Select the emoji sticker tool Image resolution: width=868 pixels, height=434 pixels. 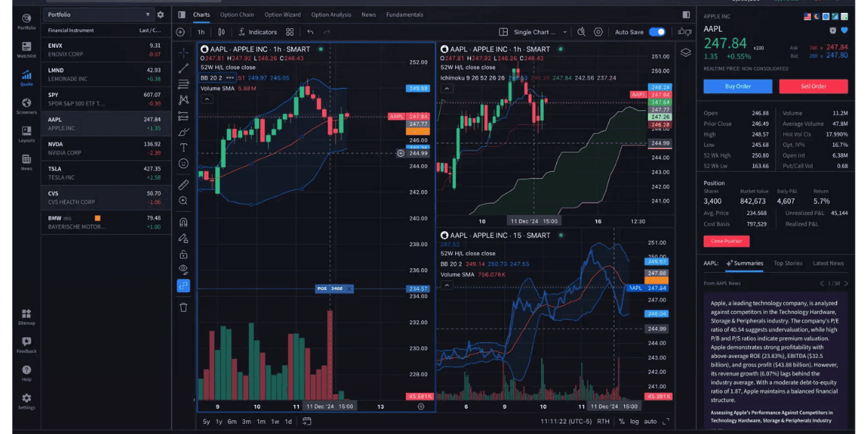pyautogui.click(x=184, y=163)
